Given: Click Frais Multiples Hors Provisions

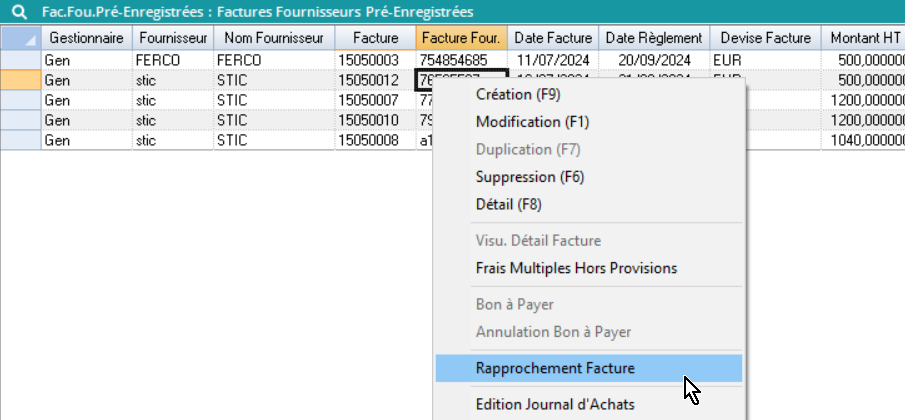Looking at the screenshot, I should 576,268.
